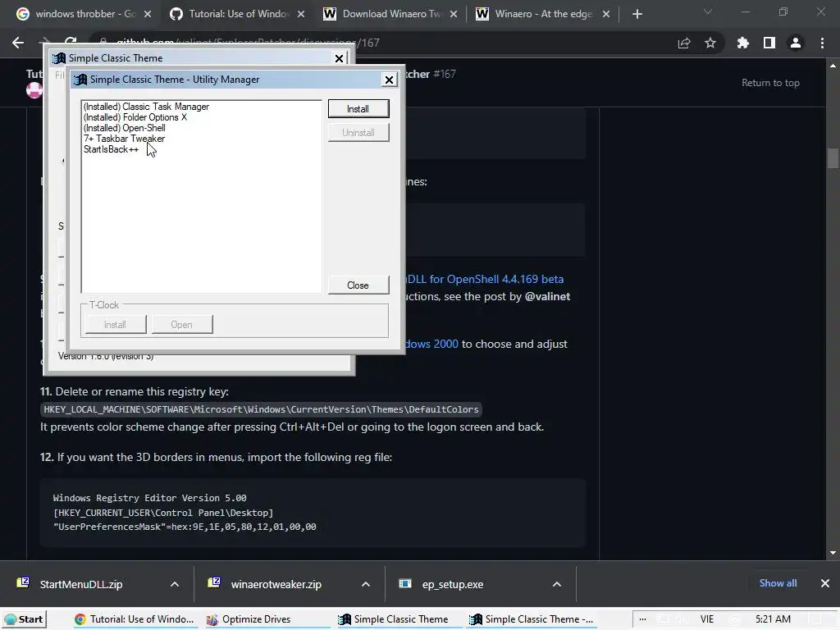This screenshot has width=840, height=630.
Task: Click the page scrollbar down arrow
Action: click(833, 553)
